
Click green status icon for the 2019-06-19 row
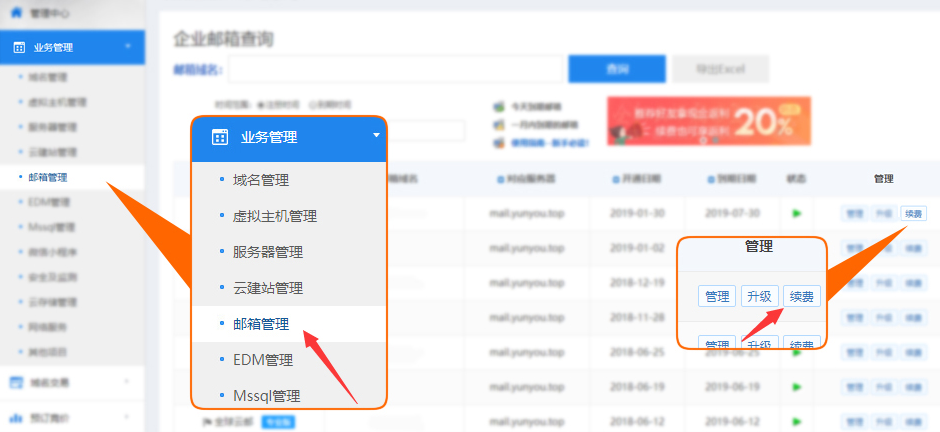point(797,386)
